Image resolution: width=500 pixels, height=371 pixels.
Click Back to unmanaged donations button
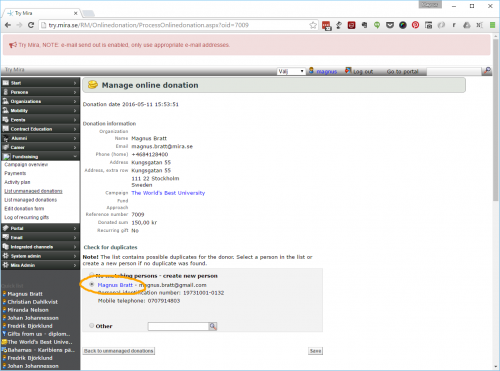[x=119, y=351]
